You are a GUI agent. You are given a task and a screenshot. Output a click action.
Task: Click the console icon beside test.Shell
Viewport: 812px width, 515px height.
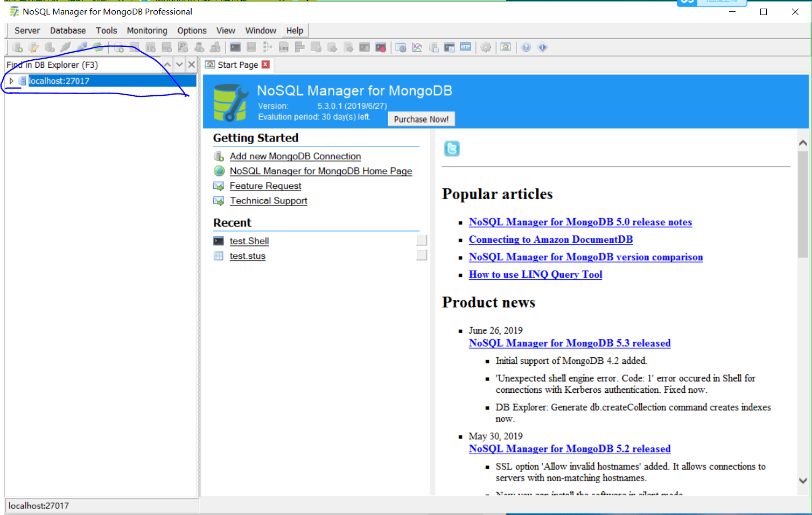(219, 241)
